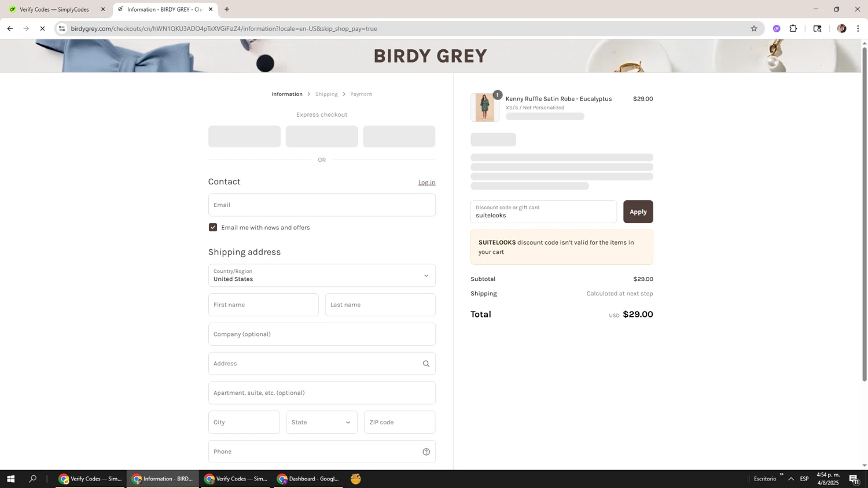Open the orange app icon in taskbar
The width and height of the screenshot is (868, 488).
356,479
